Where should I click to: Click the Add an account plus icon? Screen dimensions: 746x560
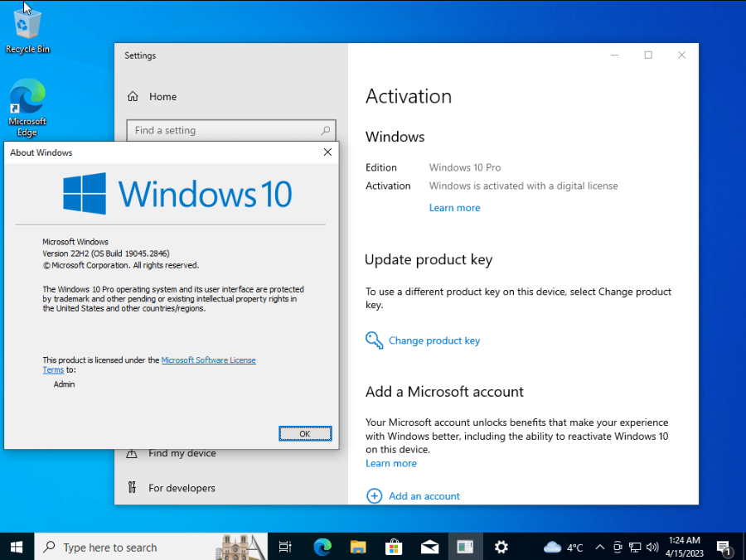(374, 496)
